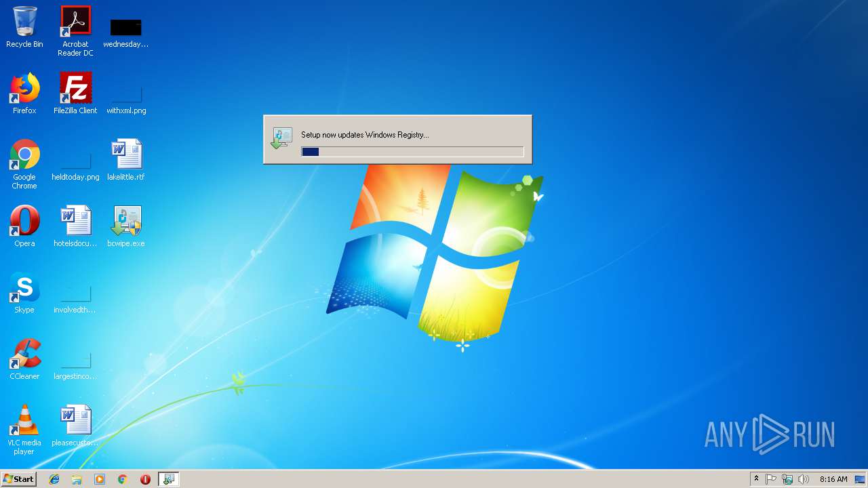Select hotelsdocu... Word document icon
This screenshot has height=488, width=868.
[75, 226]
